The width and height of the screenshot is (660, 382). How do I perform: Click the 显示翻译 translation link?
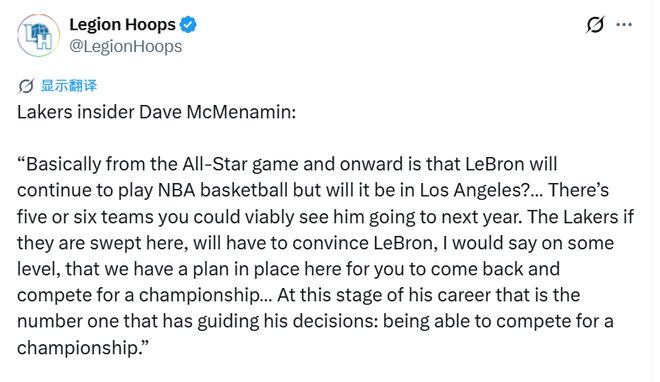(x=69, y=85)
